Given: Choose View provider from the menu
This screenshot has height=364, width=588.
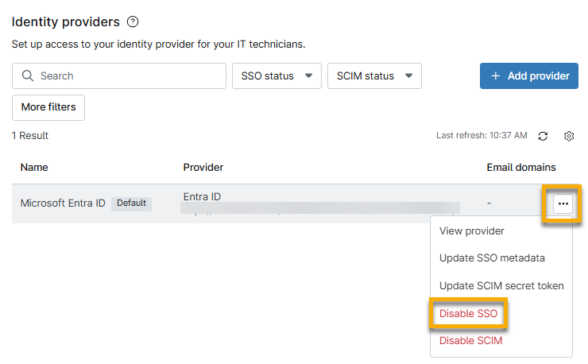Looking at the screenshot, I should point(471,230).
